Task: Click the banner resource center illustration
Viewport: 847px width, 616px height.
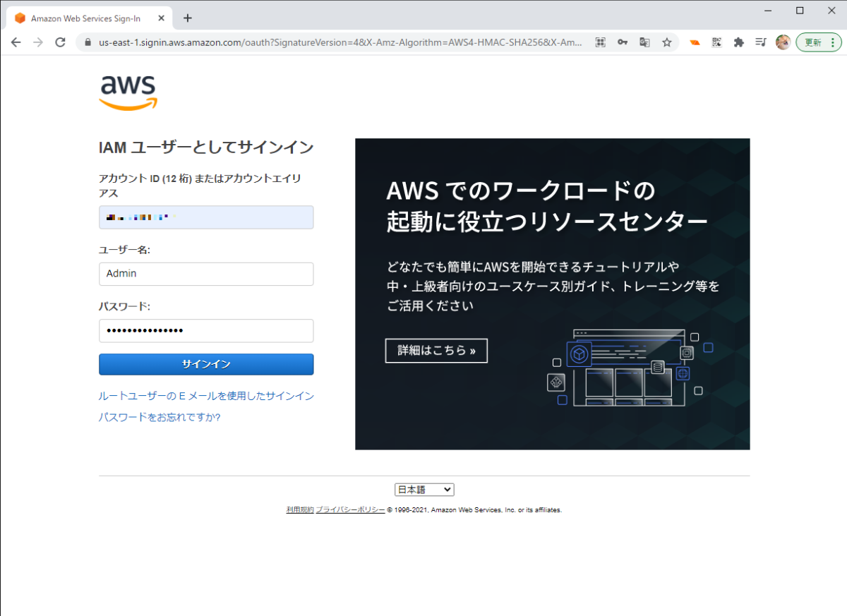Action: coord(630,368)
